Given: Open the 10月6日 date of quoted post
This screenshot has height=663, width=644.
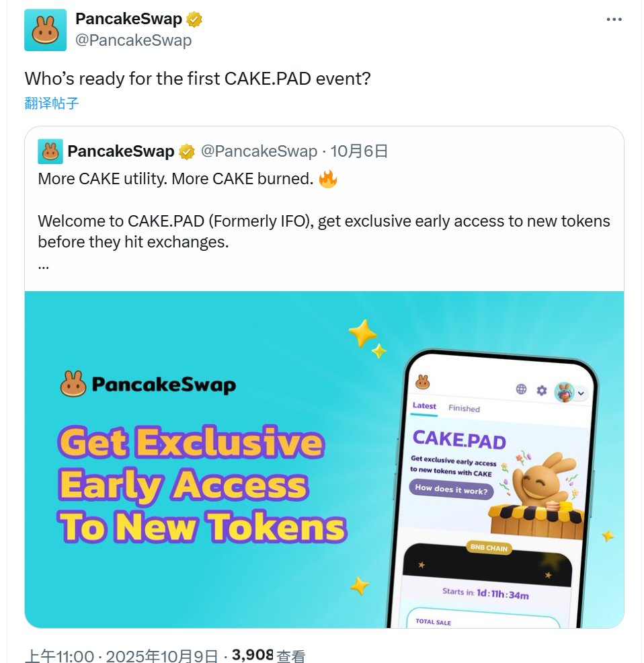Looking at the screenshot, I should point(359,151).
